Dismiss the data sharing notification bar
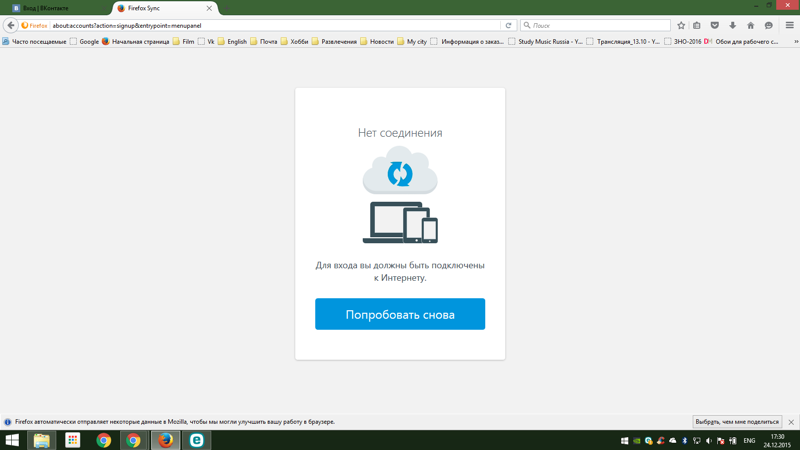 [x=791, y=422]
